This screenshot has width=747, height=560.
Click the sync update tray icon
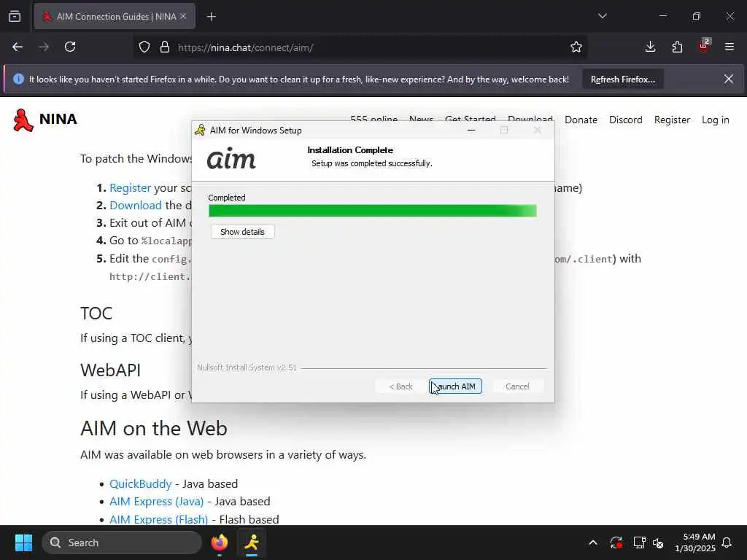click(x=616, y=542)
